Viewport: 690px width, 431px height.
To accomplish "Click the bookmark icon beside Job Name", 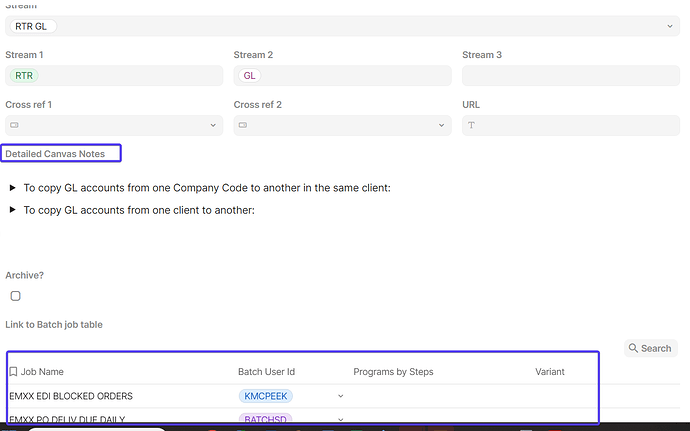I will click(13, 372).
